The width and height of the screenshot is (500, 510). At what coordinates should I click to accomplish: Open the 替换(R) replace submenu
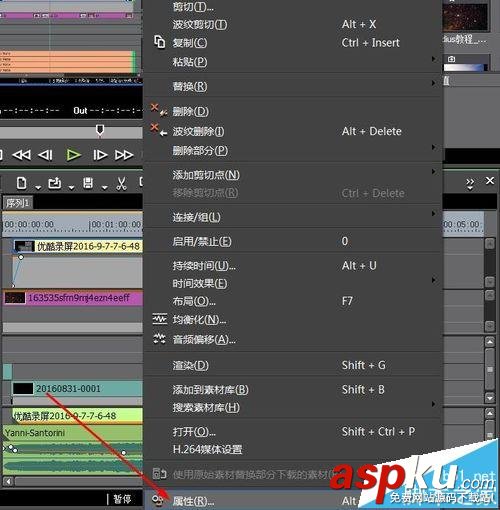(293, 86)
